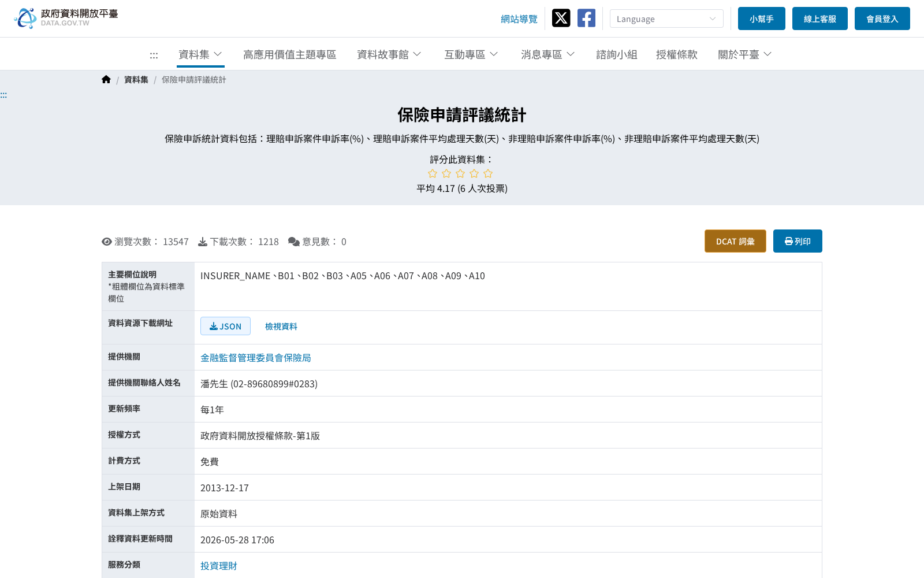Open the 金融監督管理委員會保險局 link
The width and height of the screenshot is (924, 578).
point(256,358)
